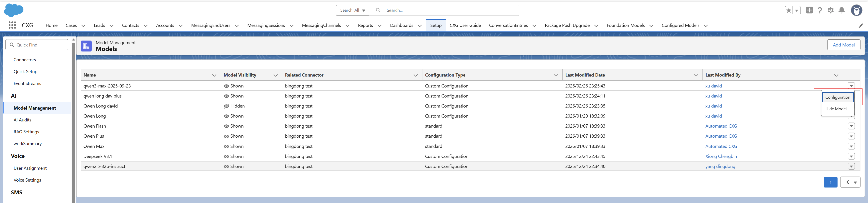
Task: Open the App Launcher grid icon
Action: click(x=12, y=25)
